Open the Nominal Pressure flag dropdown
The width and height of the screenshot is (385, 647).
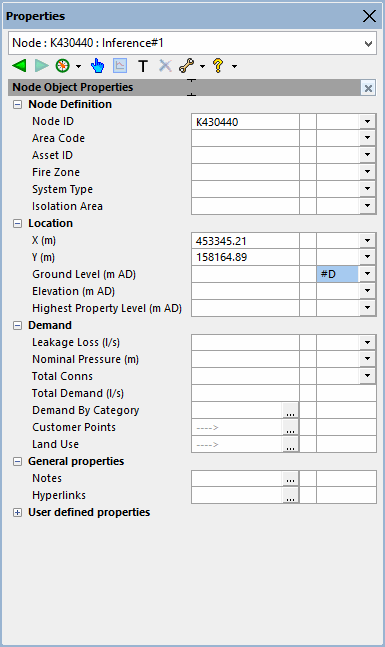pos(367,359)
